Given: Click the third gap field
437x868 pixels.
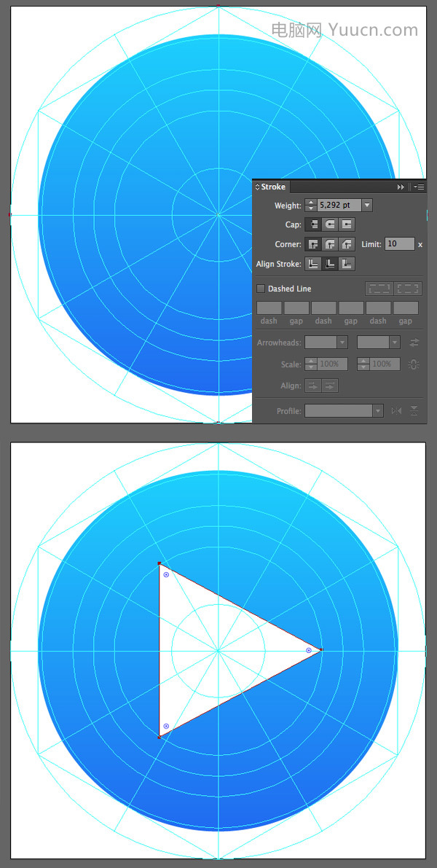Looking at the screenshot, I should [406, 308].
